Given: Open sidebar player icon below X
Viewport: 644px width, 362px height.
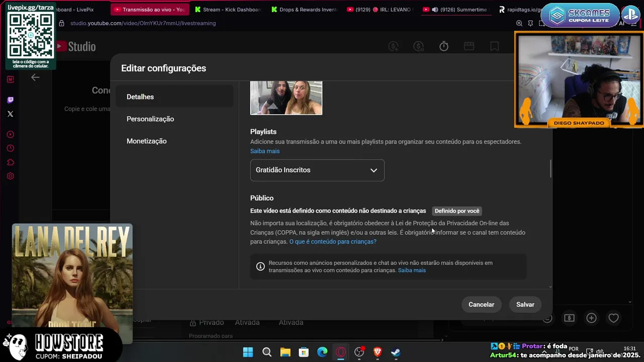Looking at the screenshot, I should [x=10, y=135].
